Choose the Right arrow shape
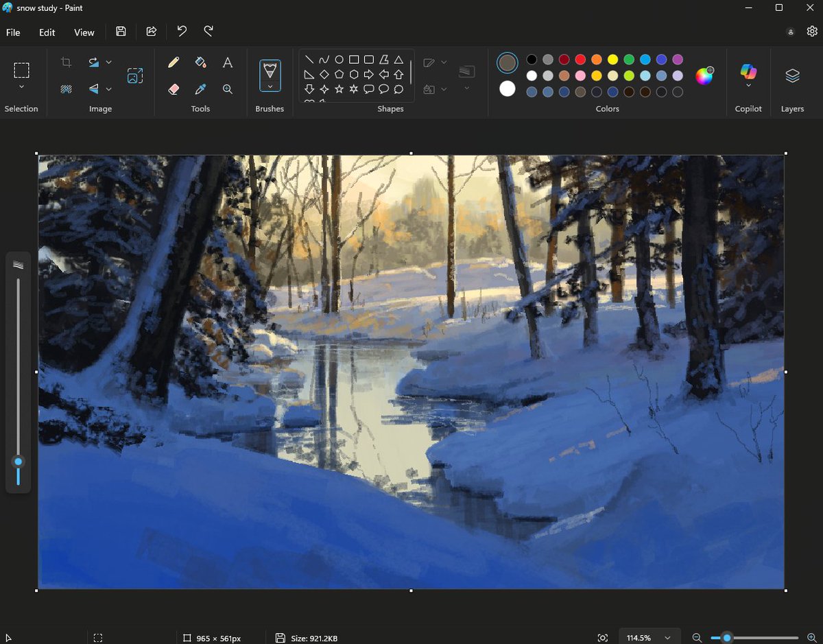 tap(369, 74)
